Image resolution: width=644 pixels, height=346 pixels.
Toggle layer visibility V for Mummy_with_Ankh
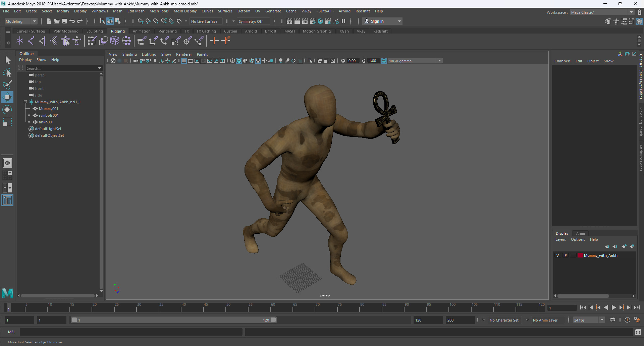click(558, 255)
